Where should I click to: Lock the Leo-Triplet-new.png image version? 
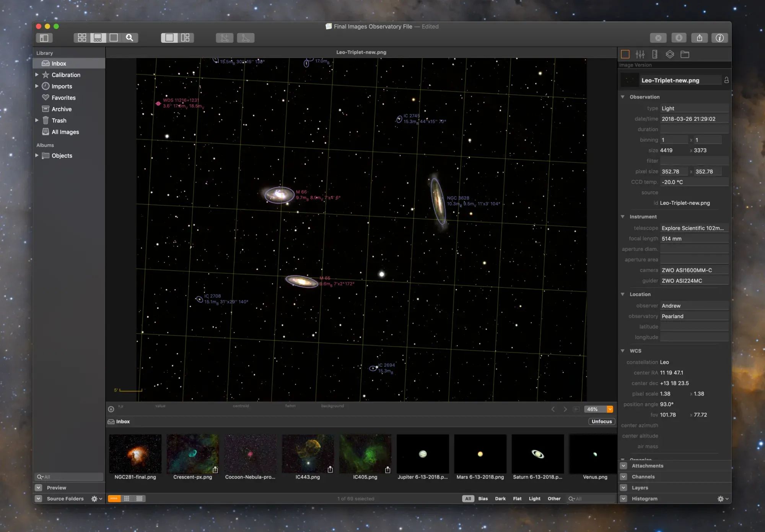(x=726, y=80)
